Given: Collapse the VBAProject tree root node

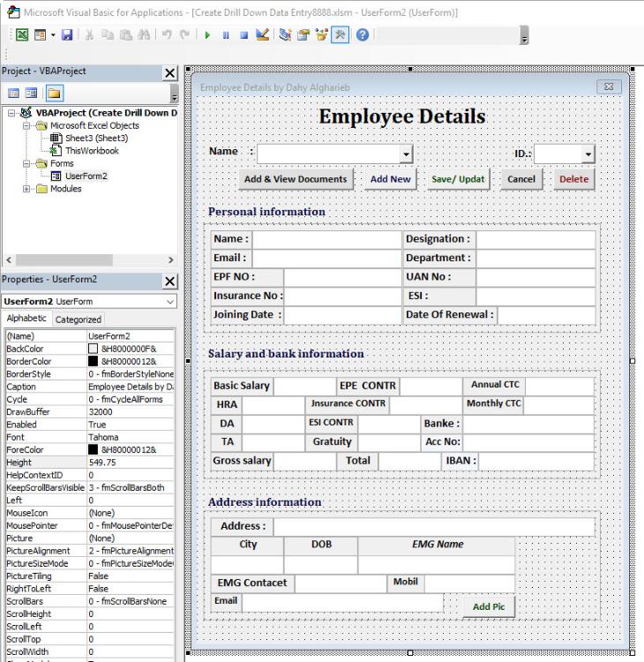Looking at the screenshot, I should 11,113.
